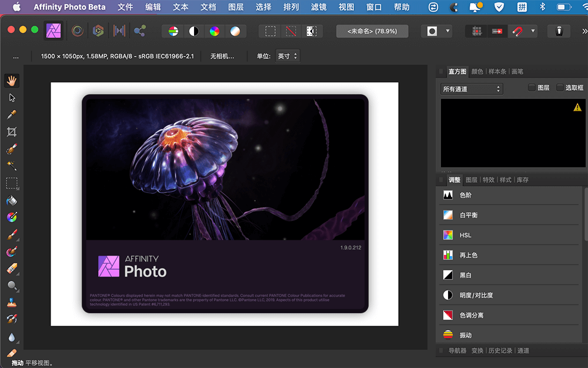The image size is (588, 368).
Task: Open the 英寸 units dropdown
Action: (x=288, y=56)
